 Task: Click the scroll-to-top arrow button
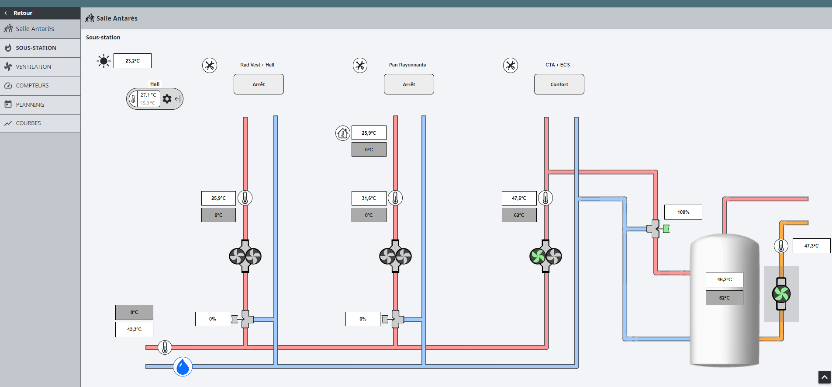click(824, 377)
